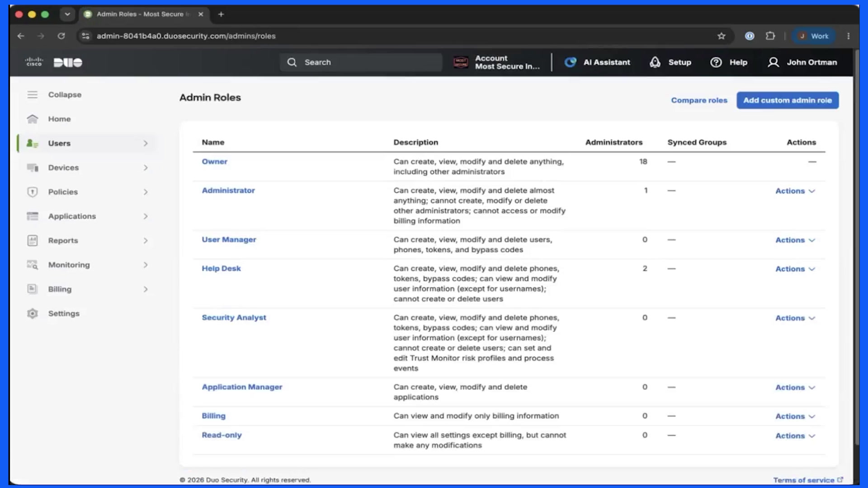Open the Compare roles link
The width and height of the screenshot is (868, 488).
pos(699,100)
